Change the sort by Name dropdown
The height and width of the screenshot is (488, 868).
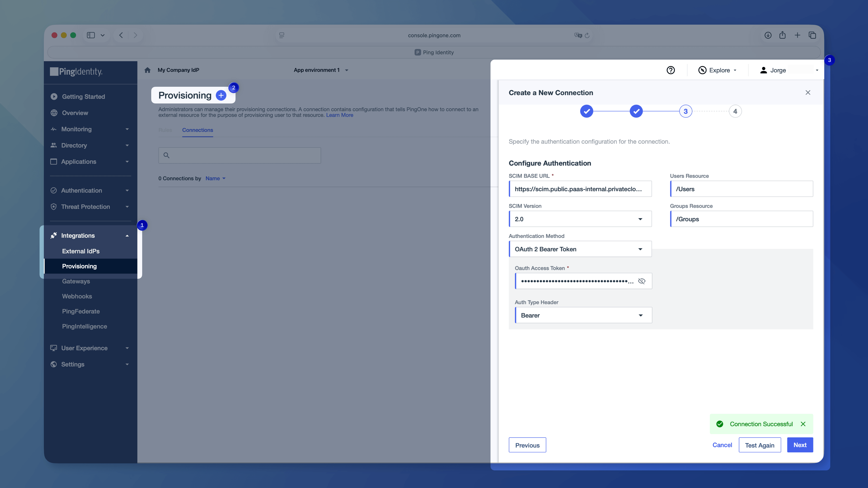[215, 178]
